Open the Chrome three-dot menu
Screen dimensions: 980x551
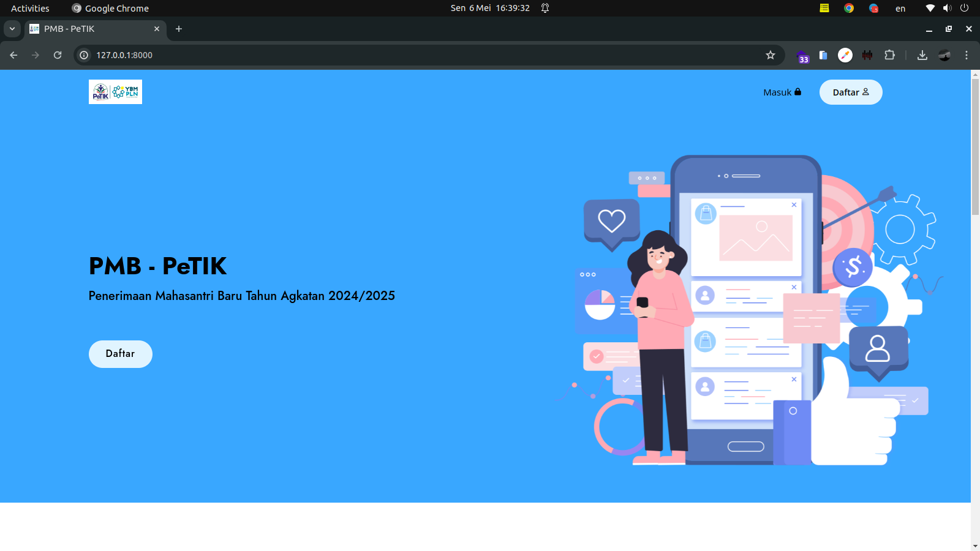coord(967,55)
